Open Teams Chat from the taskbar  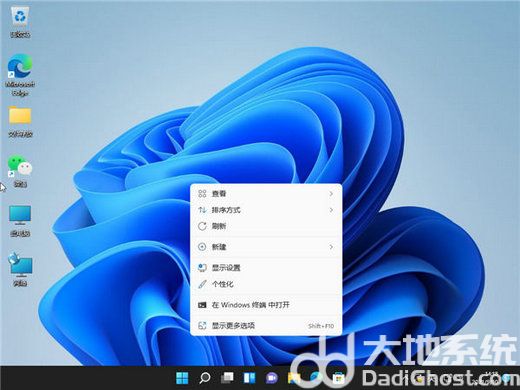coord(272,378)
